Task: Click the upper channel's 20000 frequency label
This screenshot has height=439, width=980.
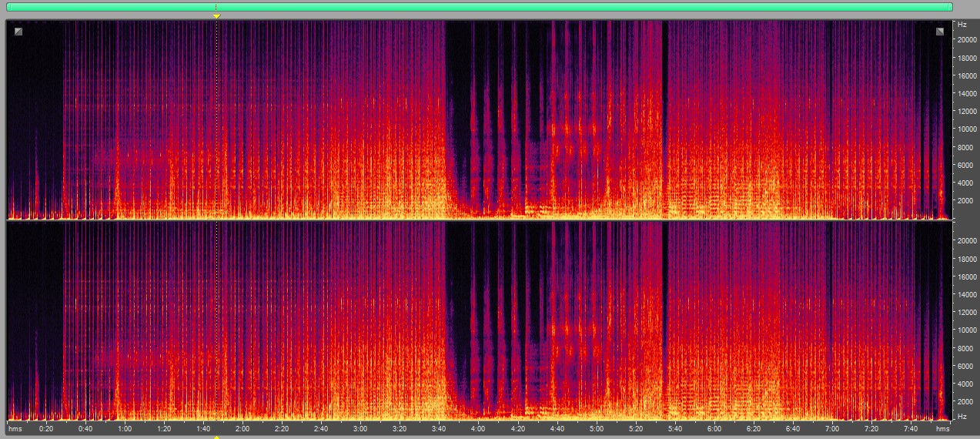Action: [x=967, y=40]
